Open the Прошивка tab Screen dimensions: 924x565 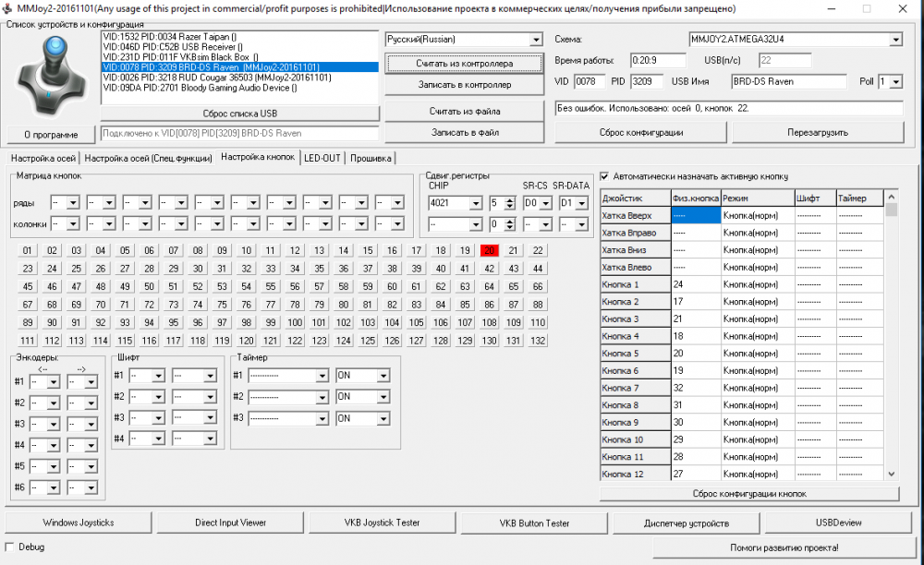point(370,158)
